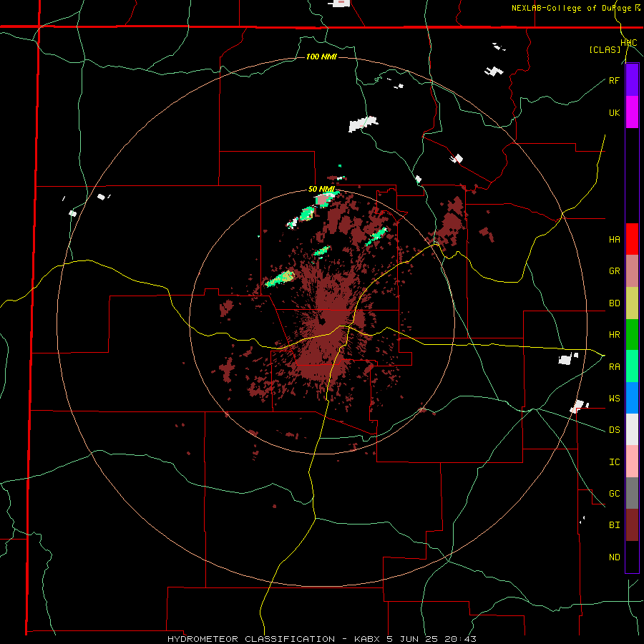The image size is (644, 644).
Task: Select the brown BI legend swatch
Action: [632, 525]
